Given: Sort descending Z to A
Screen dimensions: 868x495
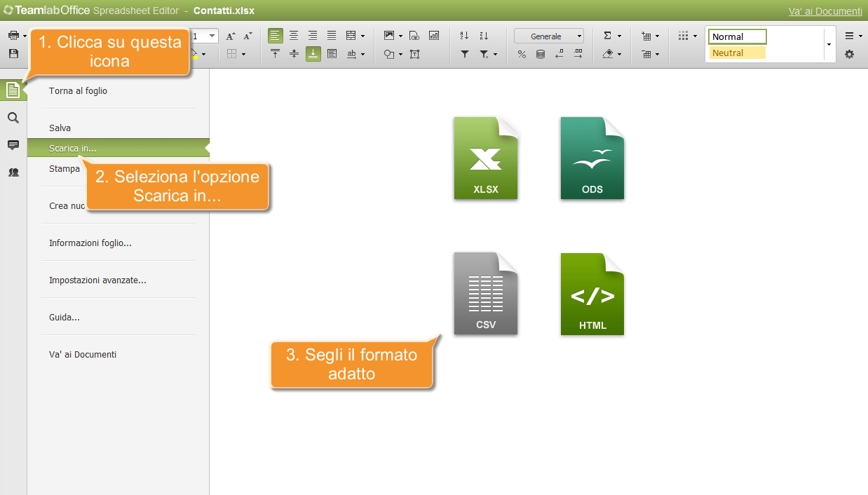Looking at the screenshot, I should coord(484,36).
